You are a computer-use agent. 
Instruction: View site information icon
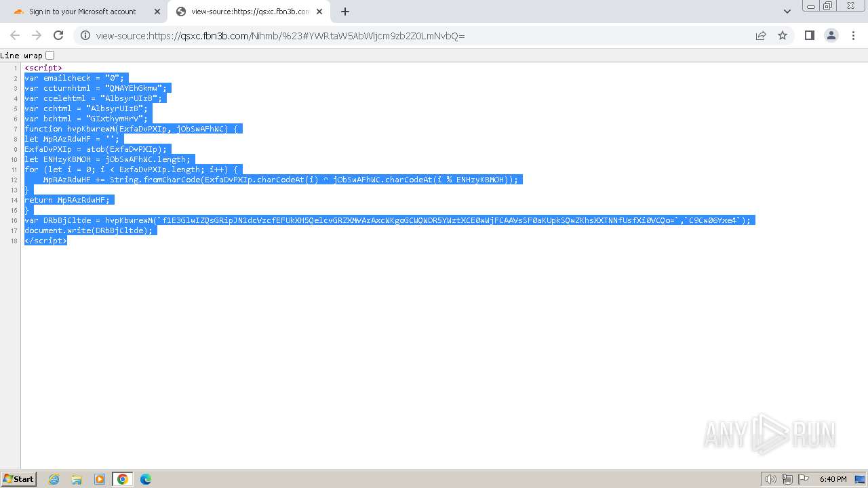[85, 35]
